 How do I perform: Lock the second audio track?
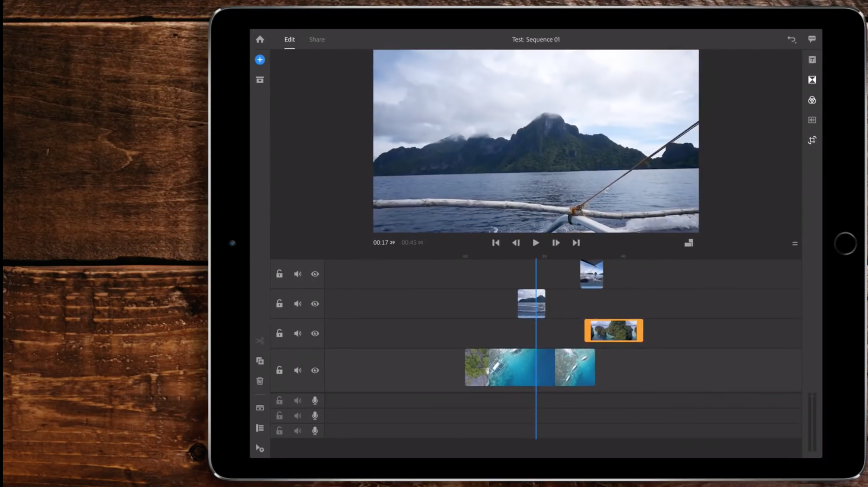point(280,416)
